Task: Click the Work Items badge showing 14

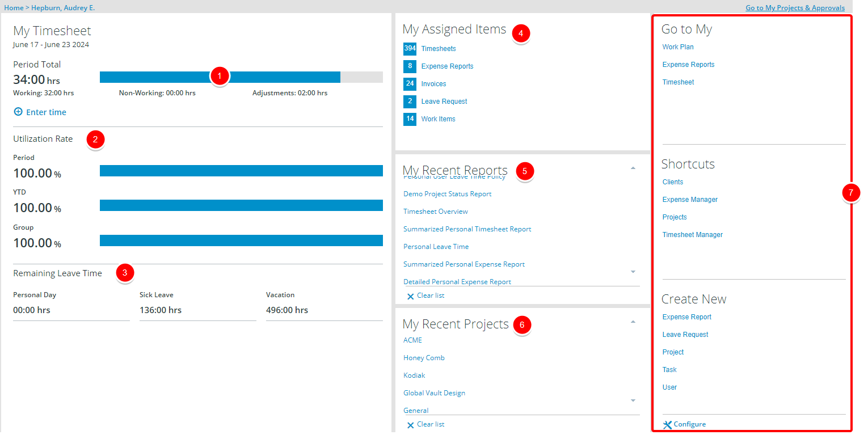Action: coord(410,119)
